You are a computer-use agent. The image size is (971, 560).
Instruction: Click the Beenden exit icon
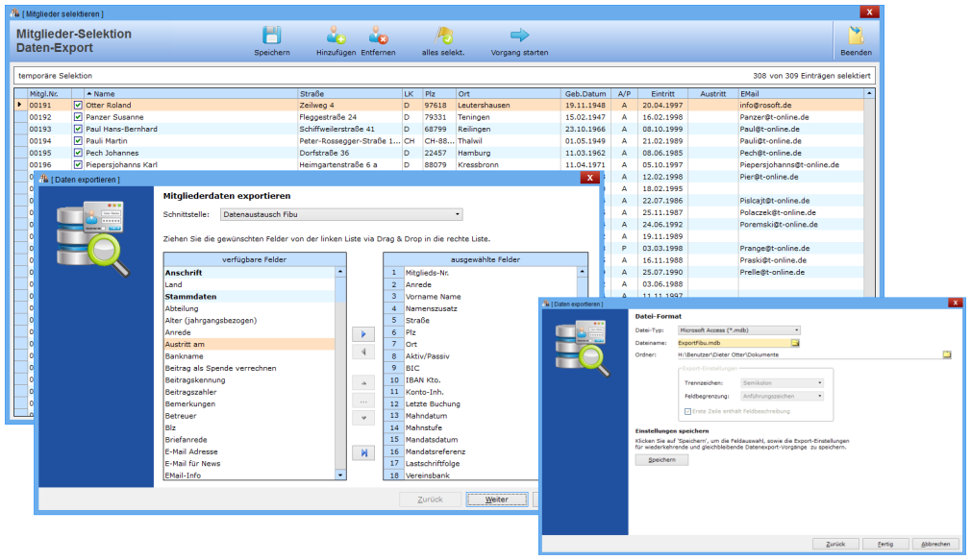[856, 37]
